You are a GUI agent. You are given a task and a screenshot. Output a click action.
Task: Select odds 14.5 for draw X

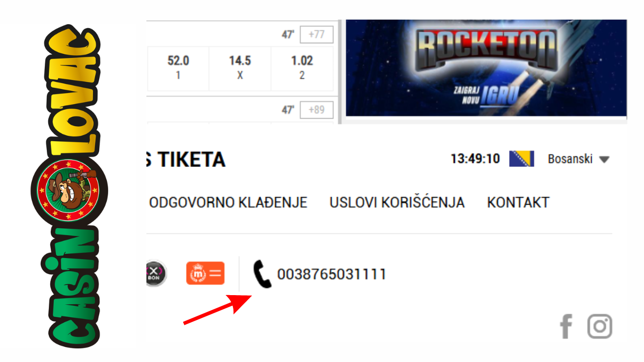coord(240,68)
